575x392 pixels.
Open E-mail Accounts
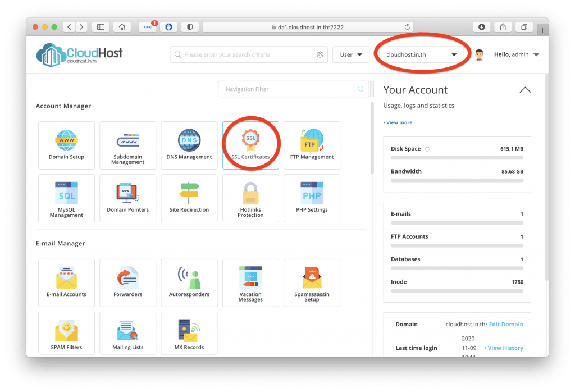pos(66,282)
